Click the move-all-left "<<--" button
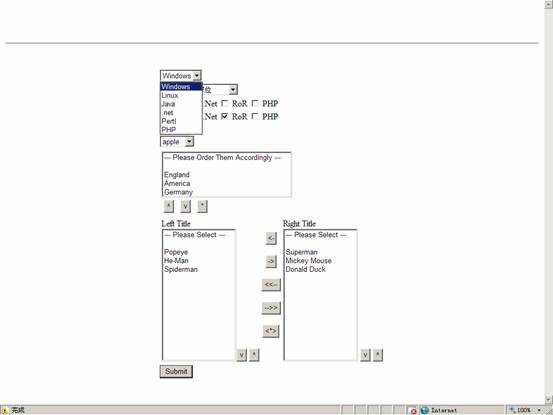 (x=271, y=285)
